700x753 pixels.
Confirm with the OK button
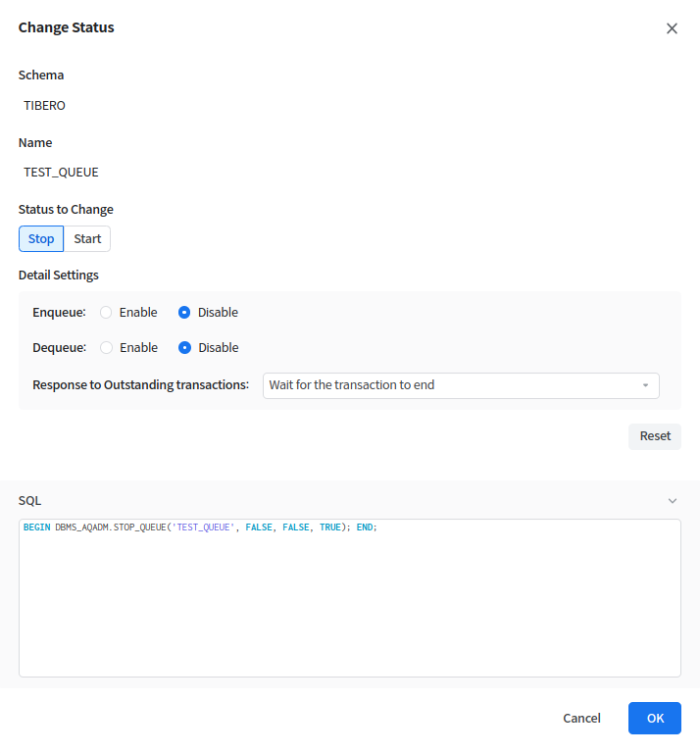point(655,719)
